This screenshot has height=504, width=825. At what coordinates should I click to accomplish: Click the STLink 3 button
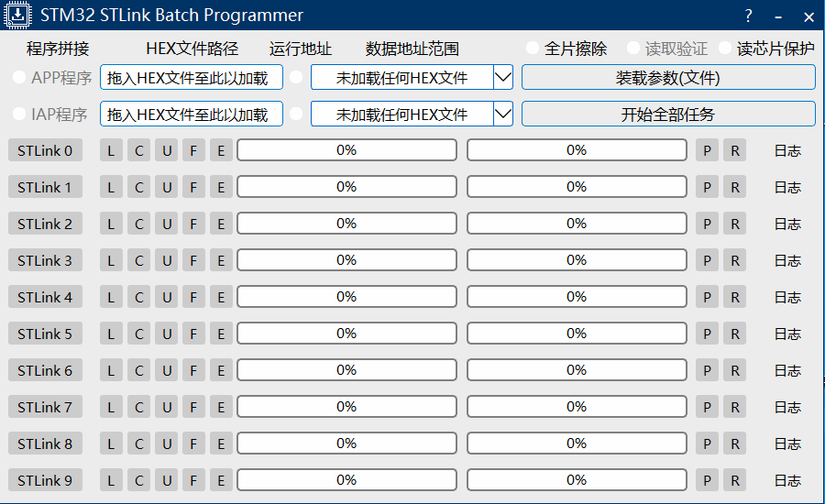click(45, 260)
